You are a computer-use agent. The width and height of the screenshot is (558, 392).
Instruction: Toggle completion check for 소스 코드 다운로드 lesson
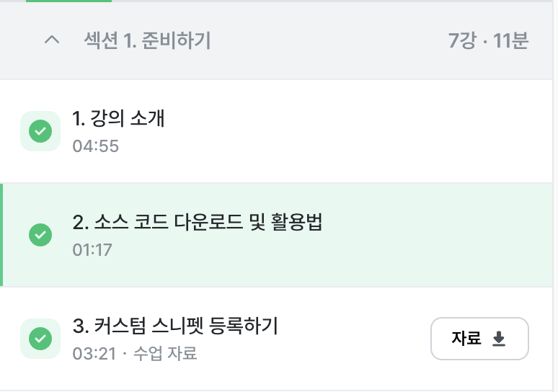point(40,235)
